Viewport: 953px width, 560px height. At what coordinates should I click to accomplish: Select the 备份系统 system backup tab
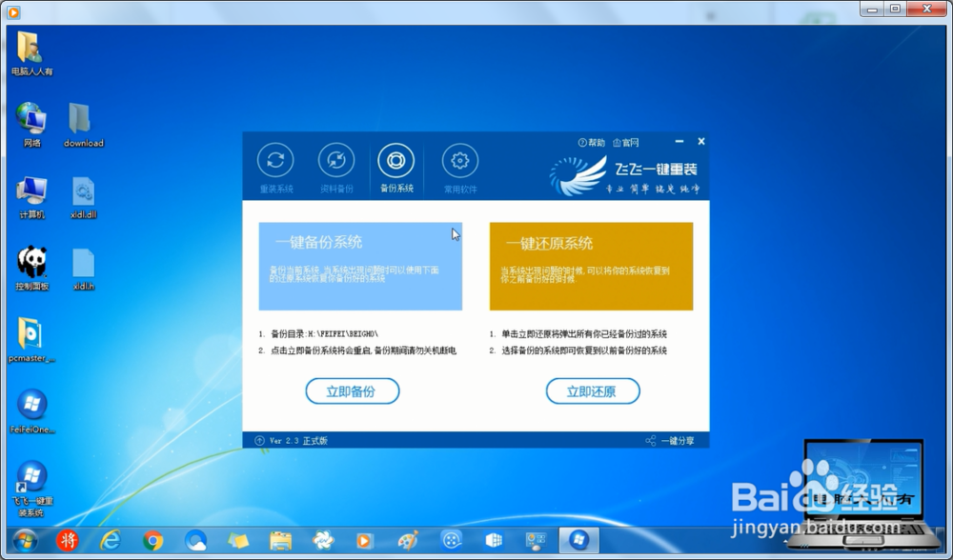pos(395,169)
